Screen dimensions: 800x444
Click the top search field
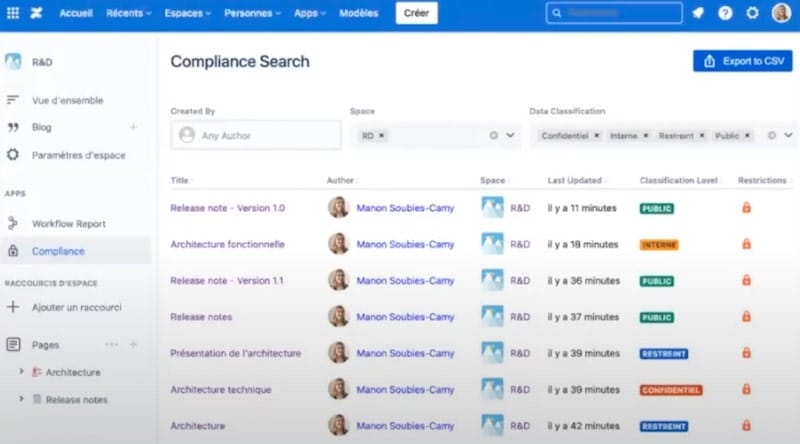coord(614,13)
